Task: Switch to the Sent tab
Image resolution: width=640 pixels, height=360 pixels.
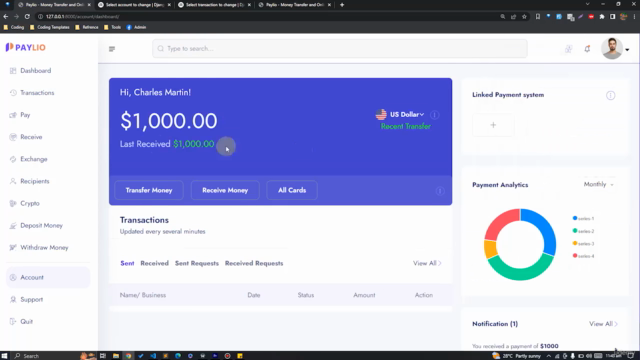Action: click(127, 263)
